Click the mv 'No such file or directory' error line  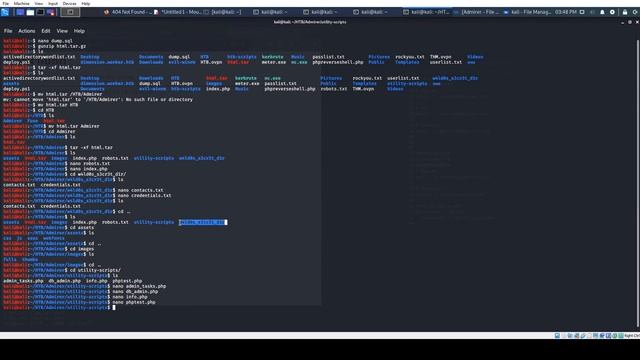click(x=98, y=100)
